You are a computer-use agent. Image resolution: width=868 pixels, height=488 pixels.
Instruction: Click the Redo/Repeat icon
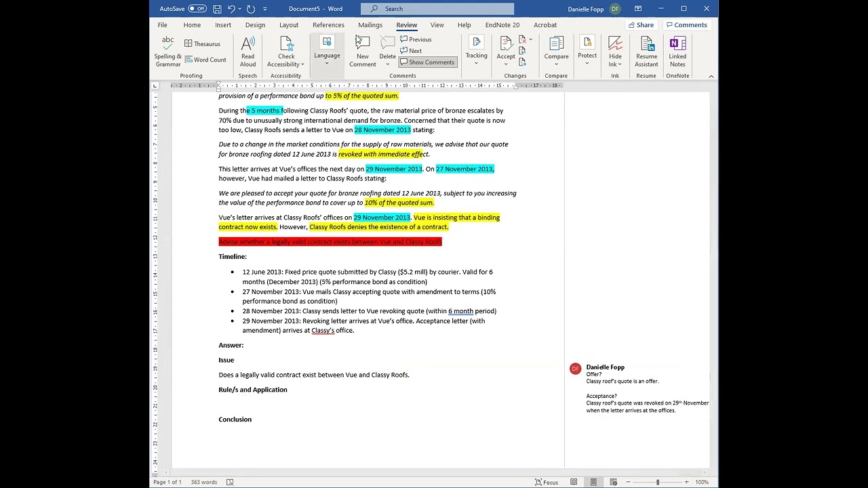pos(251,9)
